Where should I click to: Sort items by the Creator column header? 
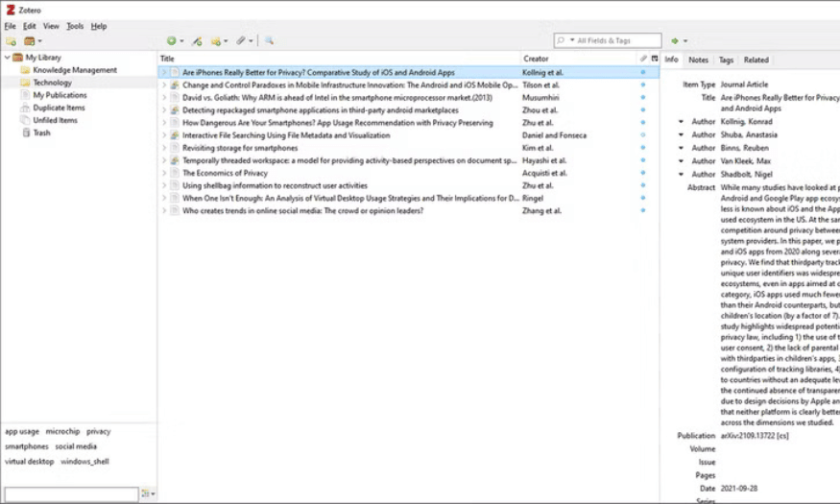(580, 59)
